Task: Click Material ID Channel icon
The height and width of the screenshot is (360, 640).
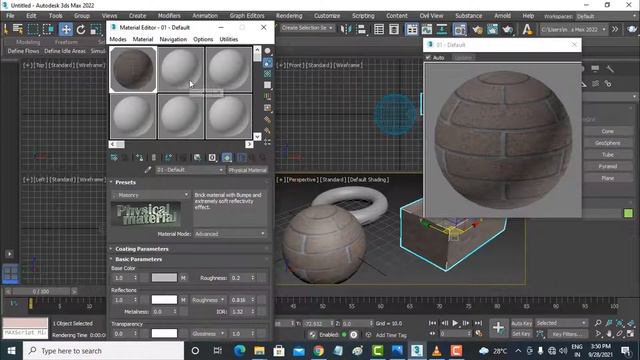Action: pos(212,158)
